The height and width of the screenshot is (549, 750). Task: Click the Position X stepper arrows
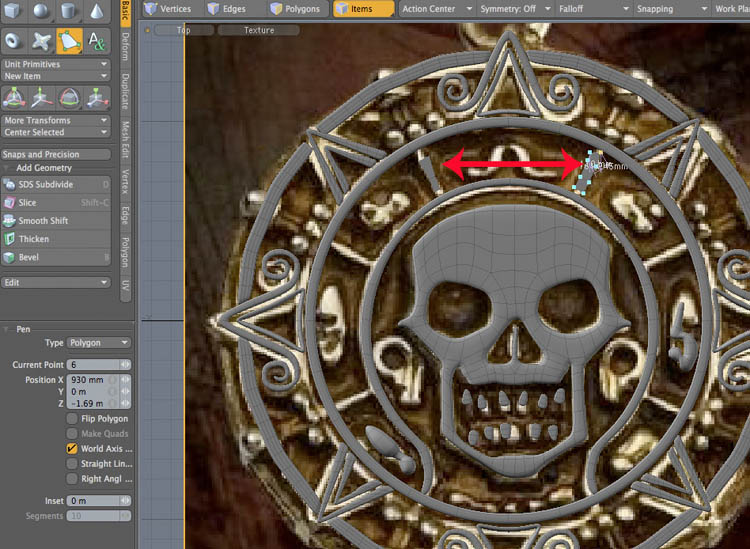[125, 380]
